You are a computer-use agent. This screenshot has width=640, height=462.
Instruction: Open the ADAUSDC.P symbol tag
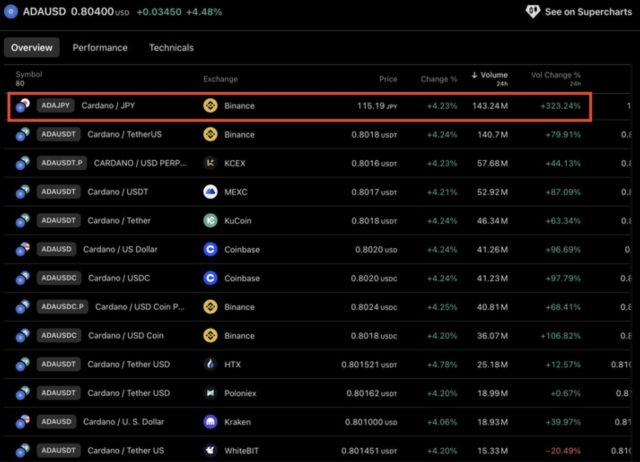pos(62,307)
